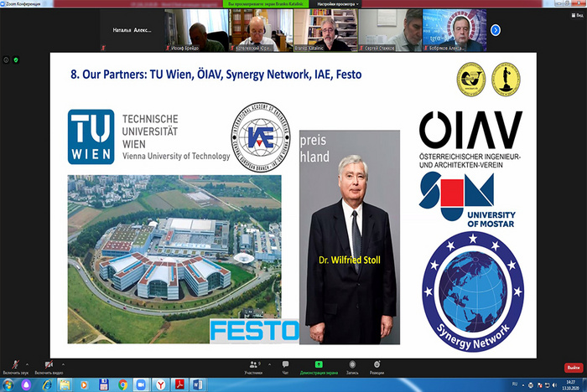
Task: Open the volume speaker tray icon
Action: (554, 385)
